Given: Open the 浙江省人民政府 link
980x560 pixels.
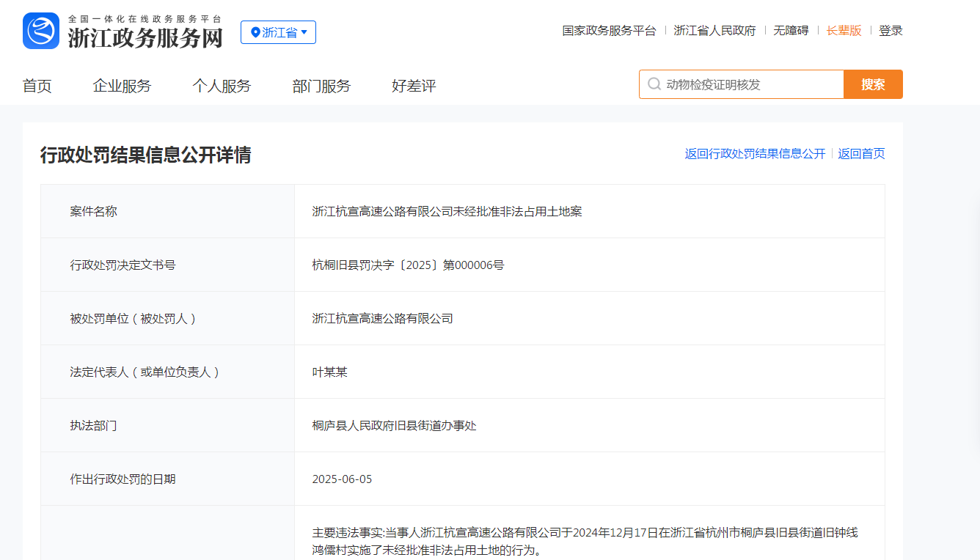Looking at the screenshot, I should tap(714, 31).
